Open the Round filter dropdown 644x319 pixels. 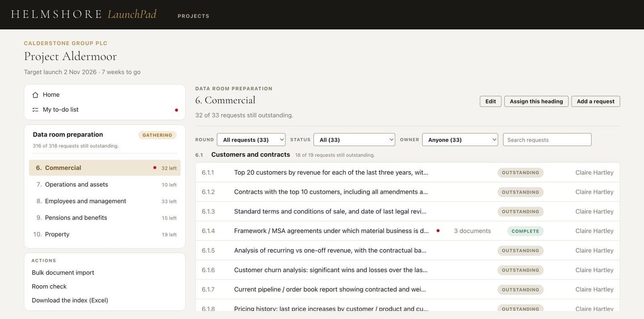click(x=251, y=140)
